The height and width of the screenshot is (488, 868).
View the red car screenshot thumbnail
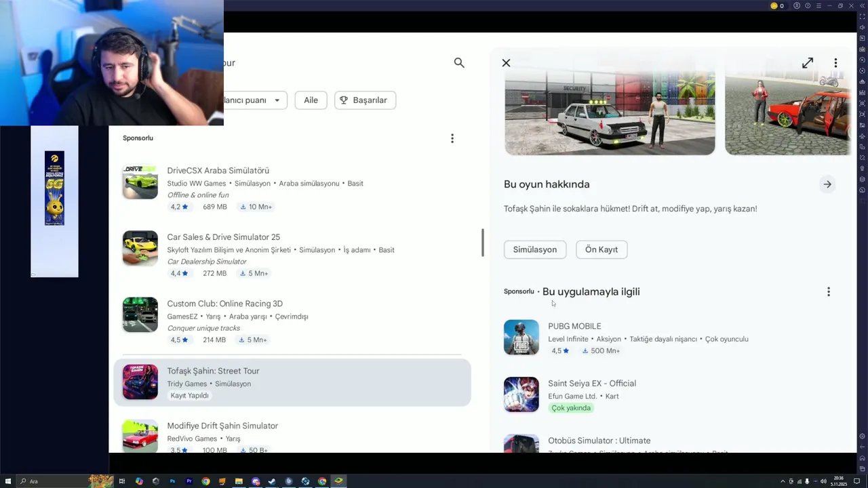tap(788, 113)
